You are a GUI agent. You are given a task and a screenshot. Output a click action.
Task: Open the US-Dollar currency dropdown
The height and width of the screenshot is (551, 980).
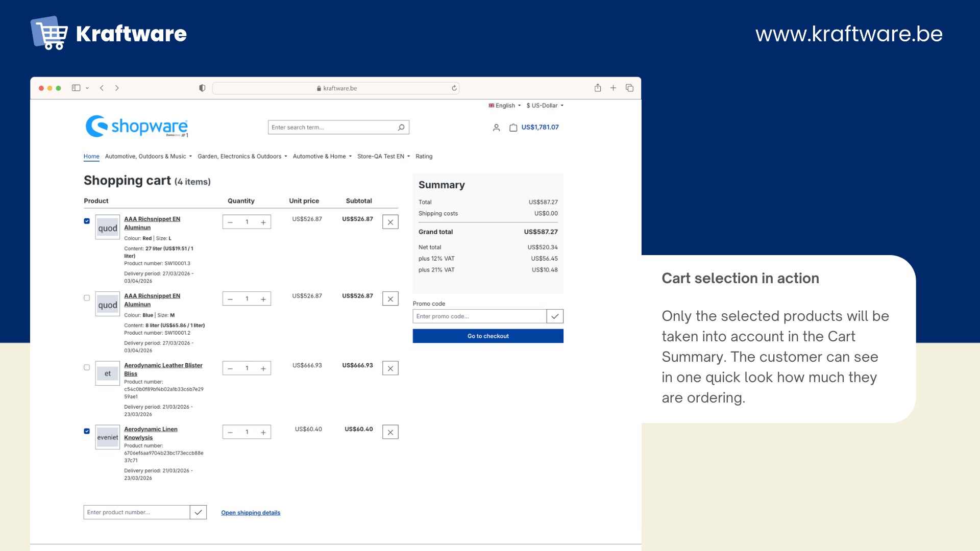pos(545,106)
